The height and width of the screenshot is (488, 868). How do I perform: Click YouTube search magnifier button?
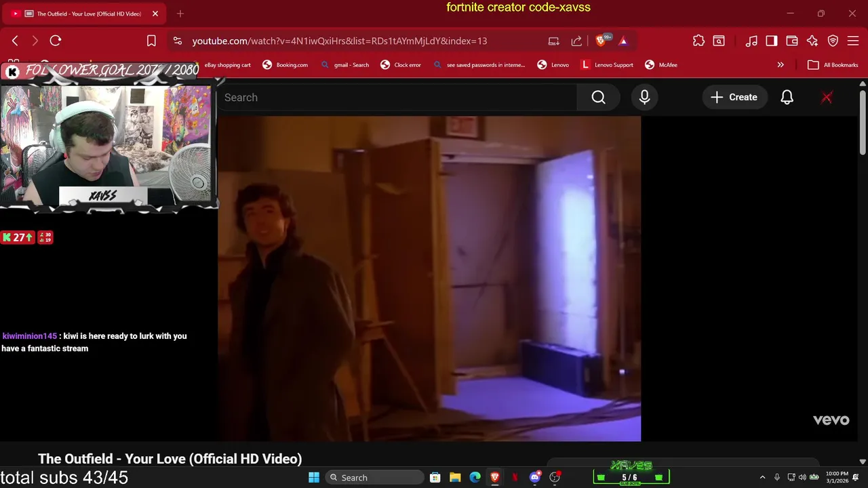click(598, 98)
